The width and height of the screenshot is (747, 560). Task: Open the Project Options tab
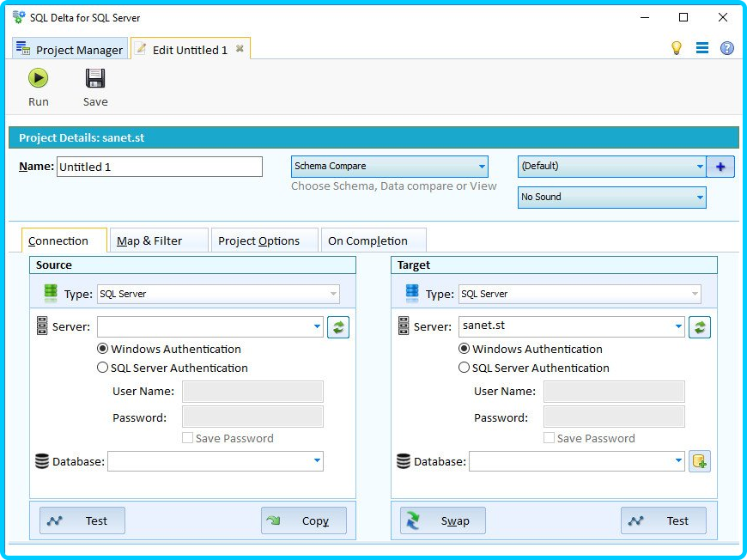[x=264, y=240]
